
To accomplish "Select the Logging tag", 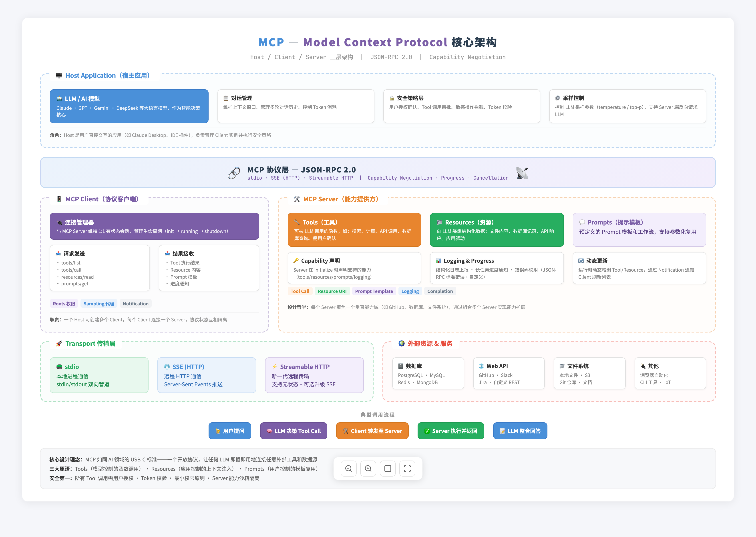I will (410, 291).
